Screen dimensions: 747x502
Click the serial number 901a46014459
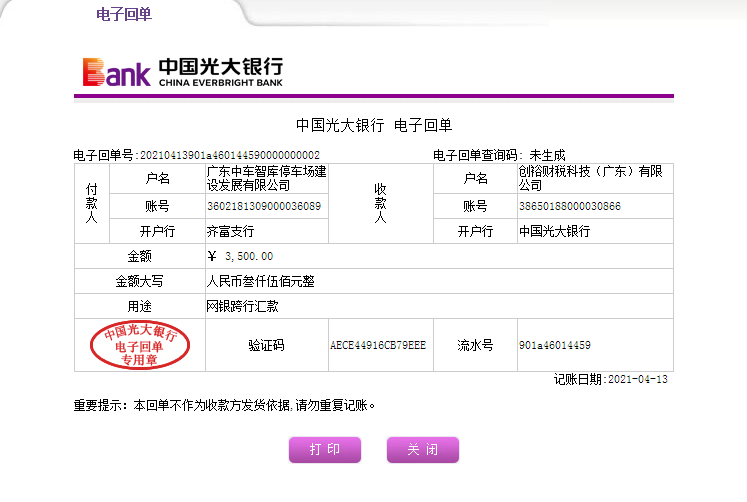pos(555,345)
